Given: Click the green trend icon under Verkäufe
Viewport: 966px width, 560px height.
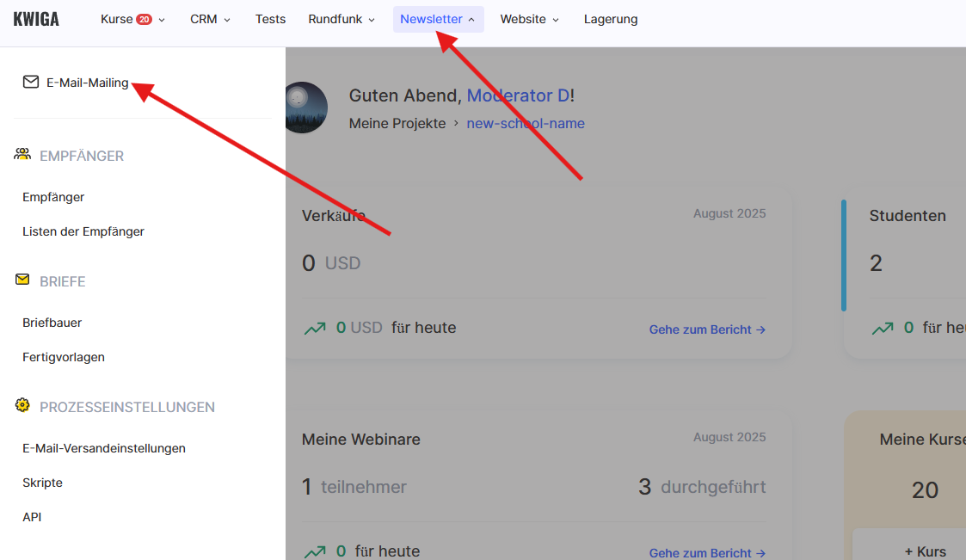Looking at the screenshot, I should click(314, 328).
